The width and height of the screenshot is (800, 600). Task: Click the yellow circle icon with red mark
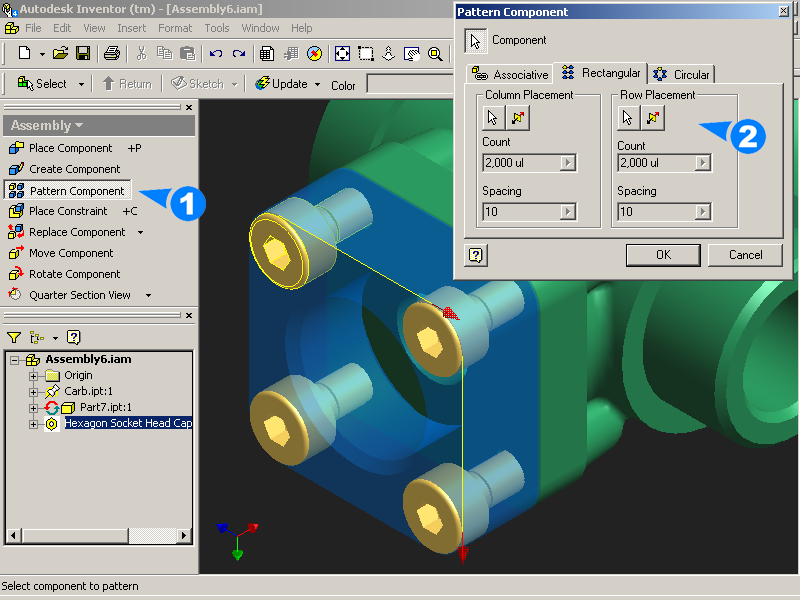[x=314, y=53]
